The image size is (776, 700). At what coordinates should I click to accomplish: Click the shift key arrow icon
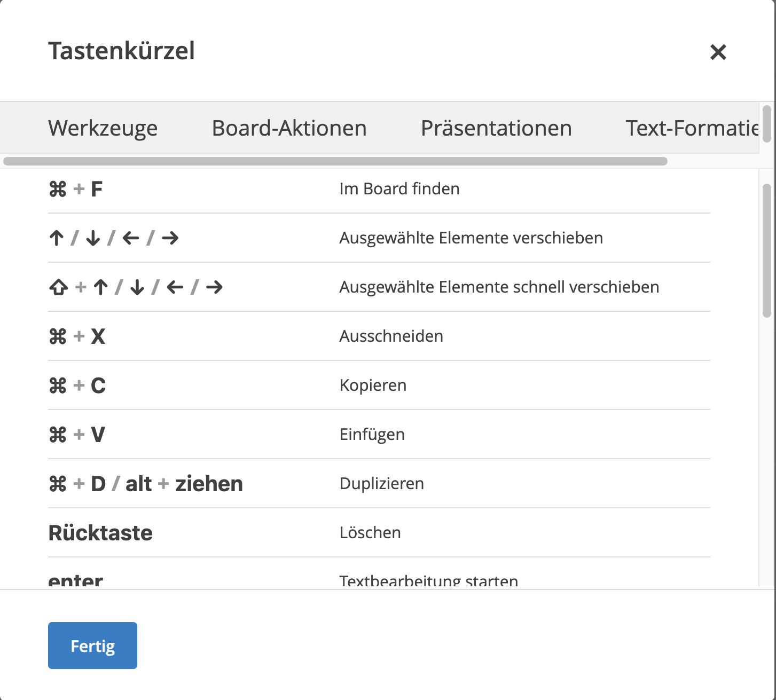(58, 287)
